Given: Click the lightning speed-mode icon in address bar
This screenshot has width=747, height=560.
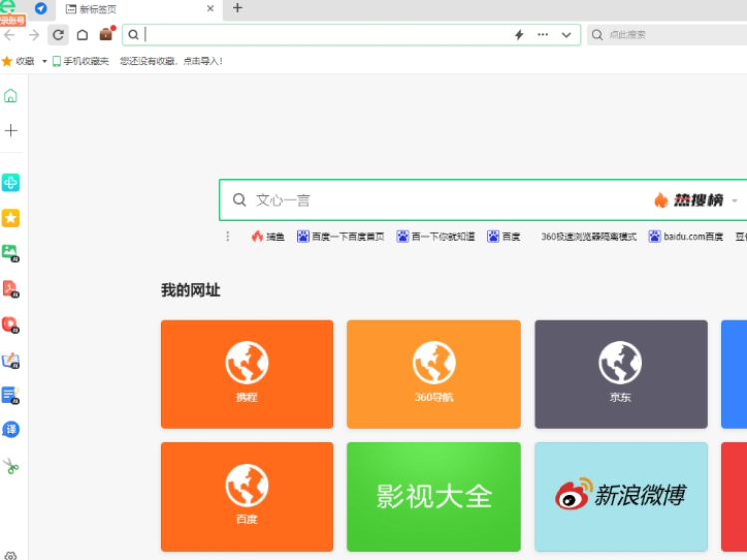Looking at the screenshot, I should tap(519, 34).
